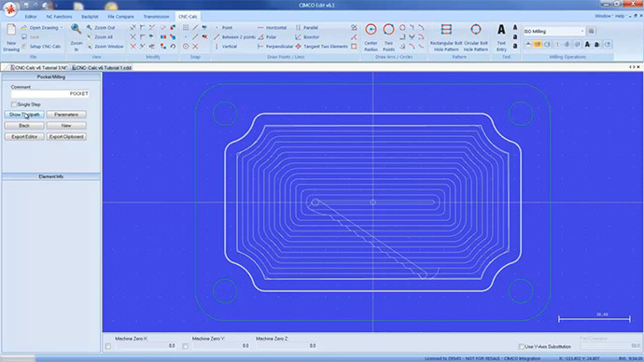Select the Text Entry tool
This screenshot has width=644, height=362.
pos(501,37)
